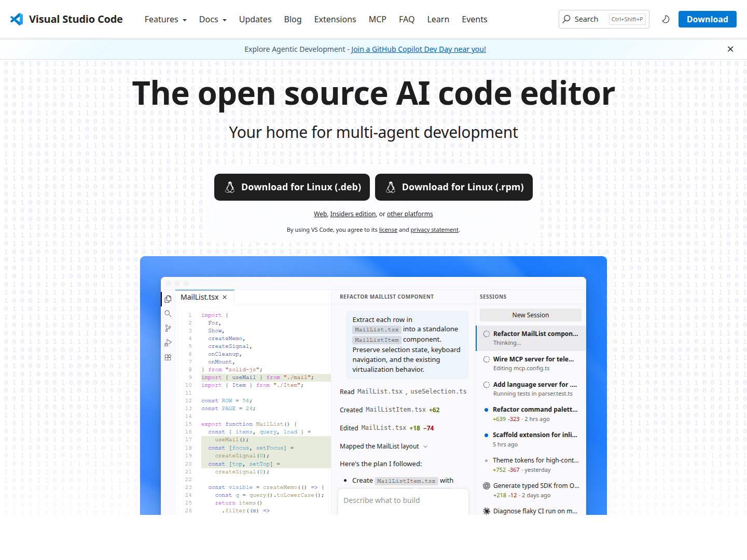Click the blue Download button in header
This screenshot has height=560, width=747.
[708, 19]
